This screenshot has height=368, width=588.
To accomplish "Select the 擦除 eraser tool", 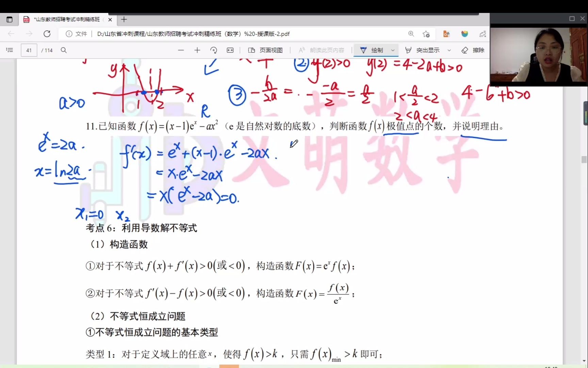I will pos(472,50).
